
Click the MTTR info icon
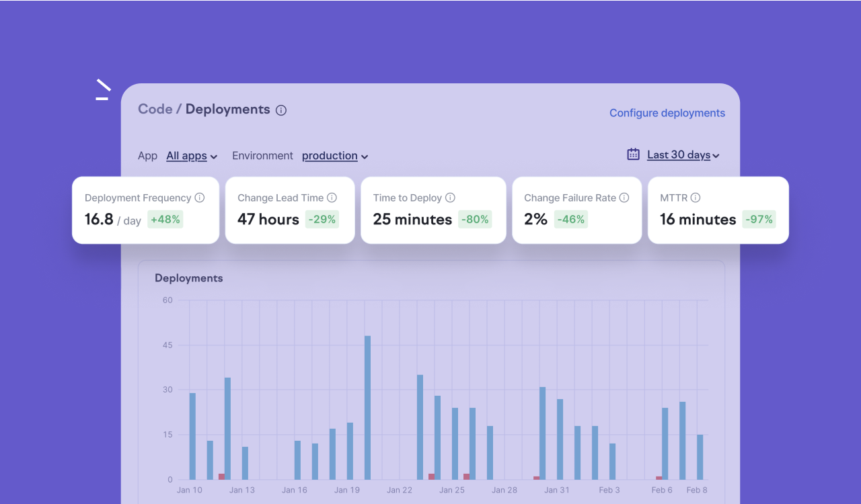(x=696, y=198)
